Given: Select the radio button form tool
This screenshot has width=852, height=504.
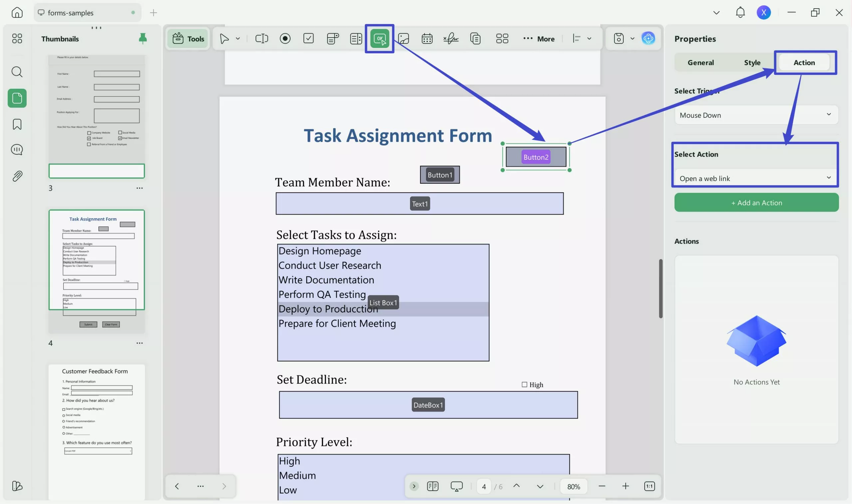Looking at the screenshot, I should tap(285, 38).
